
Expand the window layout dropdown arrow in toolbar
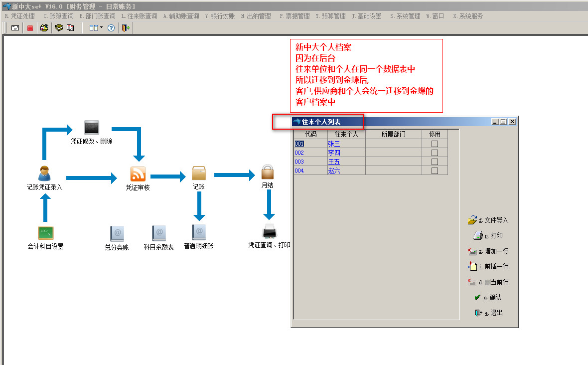[x=101, y=28]
